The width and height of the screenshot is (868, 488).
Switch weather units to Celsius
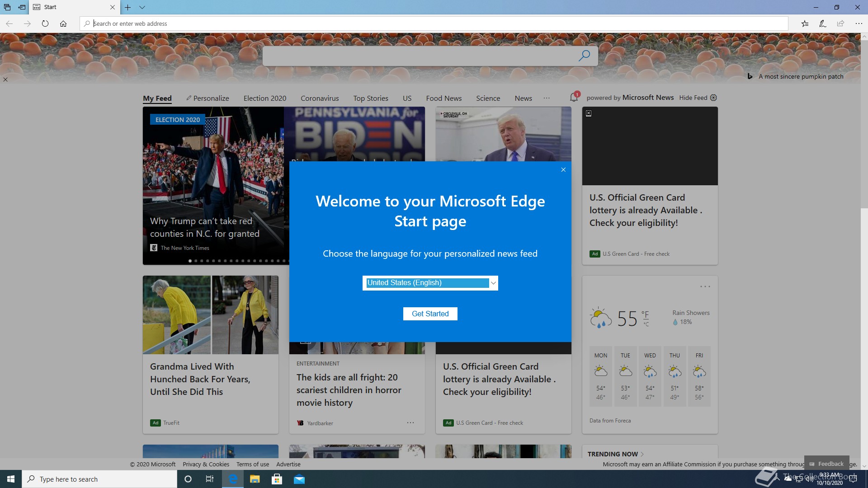click(x=646, y=324)
